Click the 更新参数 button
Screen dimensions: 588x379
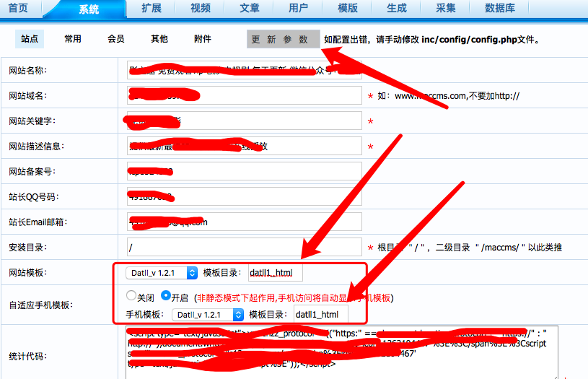tap(284, 39)
